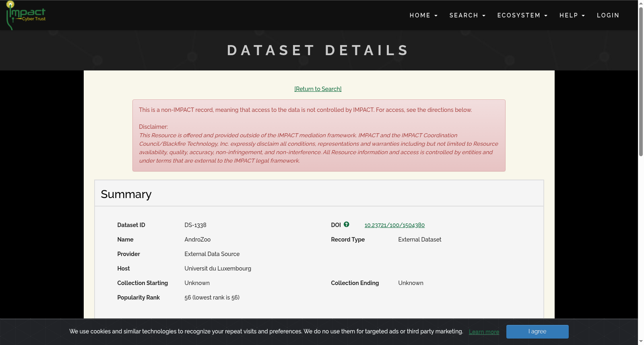Image resolution: width=644 pixels, height=345 pixels.
Task: Click the page vertical scrollbar thumb
Action: click(x=641, y=81)
